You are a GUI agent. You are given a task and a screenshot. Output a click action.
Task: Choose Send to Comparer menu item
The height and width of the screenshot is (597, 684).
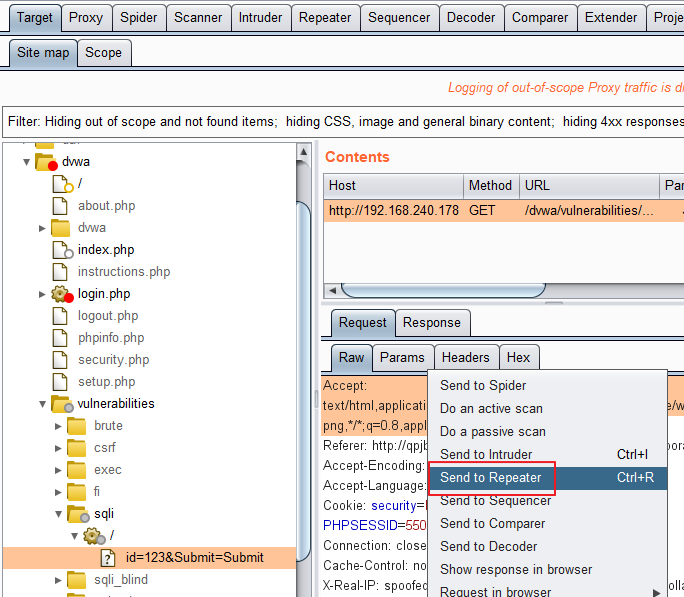click(548, 524)
